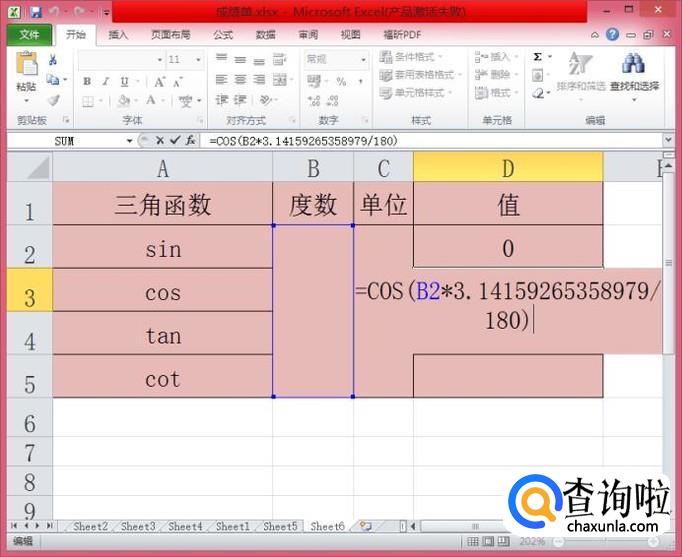Click the Cut scissors icon
The height and width of the screenshot is (557, 682).
point(52,60)
